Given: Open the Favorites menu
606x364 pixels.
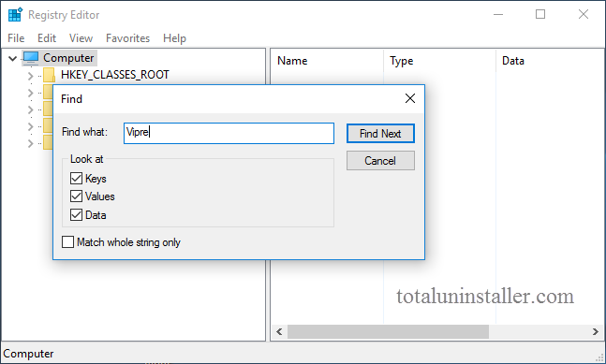Looking at the screenshot, I should coord(127,38).
